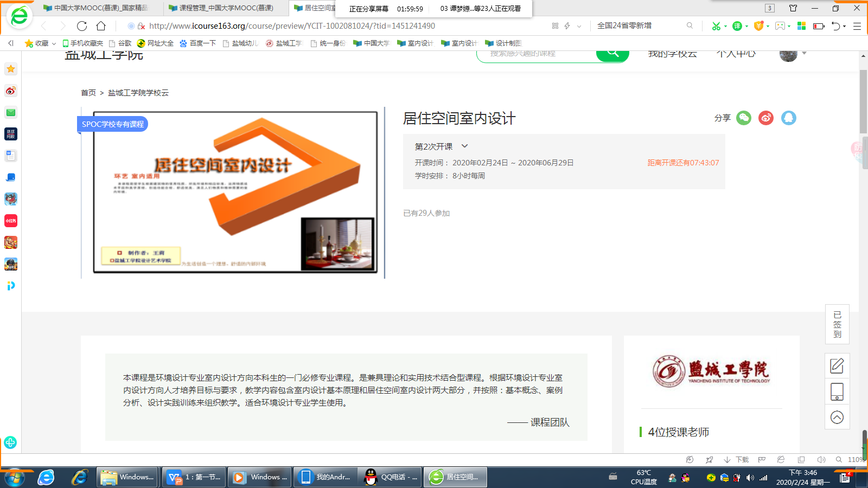Viewport: 868px width, 488px height.
Task: Share the course to Weibo
Action: click(766, 118)
